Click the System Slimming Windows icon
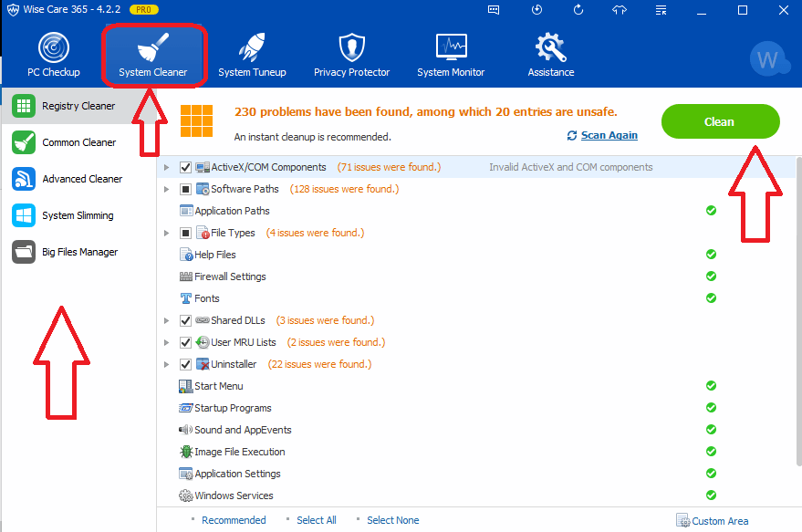 [24, 215]
